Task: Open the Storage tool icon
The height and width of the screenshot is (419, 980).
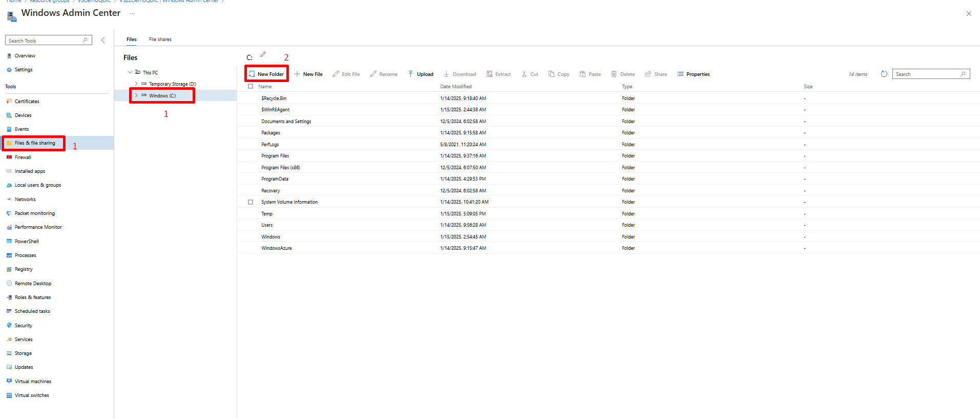Action: [x=9, y=353]
